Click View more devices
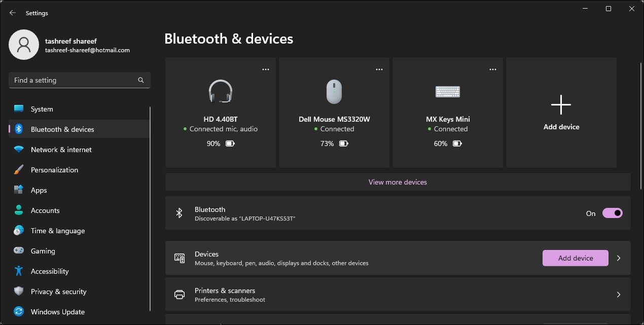 point(397,182)
